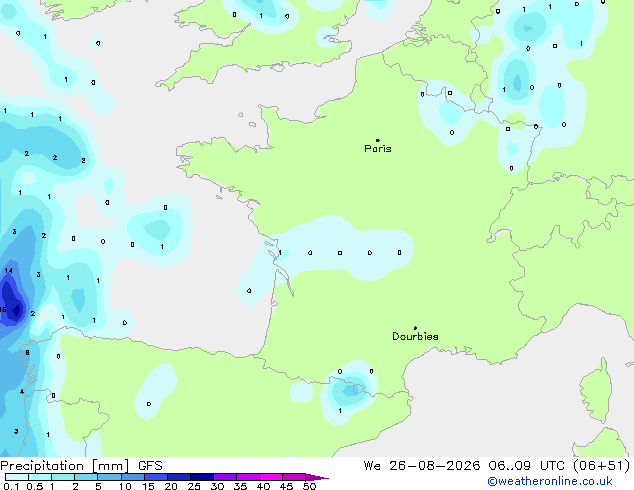Pick the 0.1–0.5 mm legend swatch

(x=17, y=477)
